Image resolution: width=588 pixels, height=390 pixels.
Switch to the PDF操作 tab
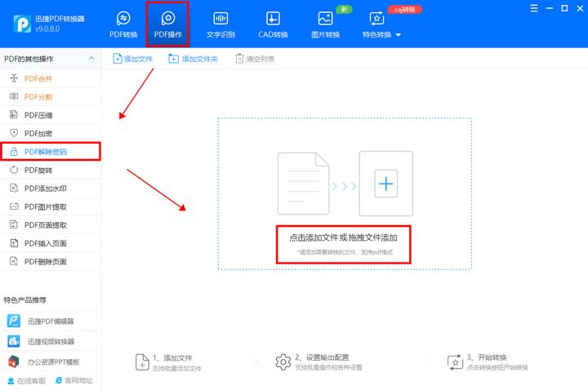[x=167, y=24]
